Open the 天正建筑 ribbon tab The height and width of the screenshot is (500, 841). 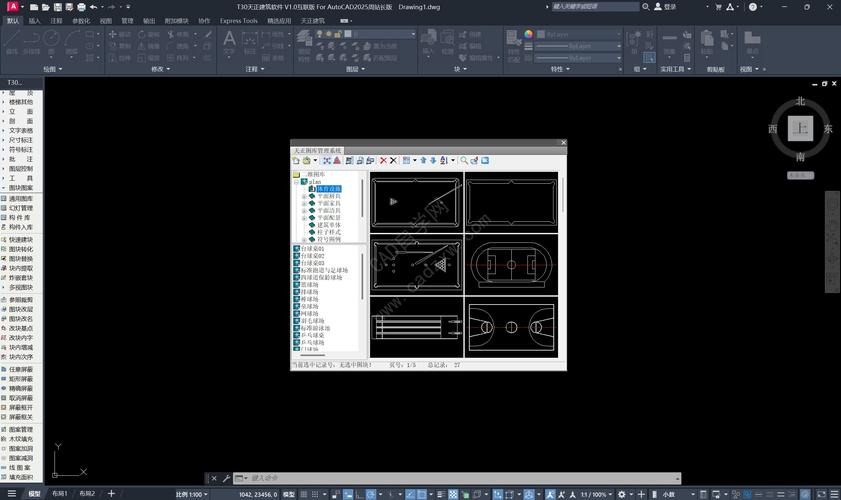coord(312,21)
